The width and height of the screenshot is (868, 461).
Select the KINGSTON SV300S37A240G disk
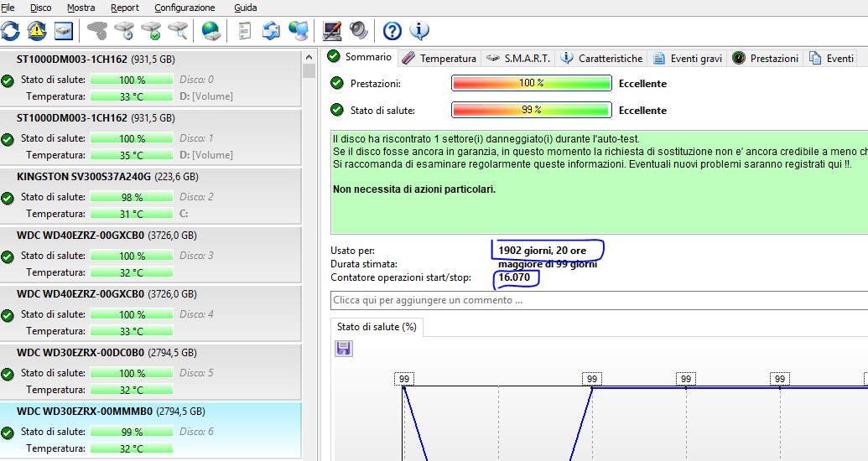[x=151, y=195]
